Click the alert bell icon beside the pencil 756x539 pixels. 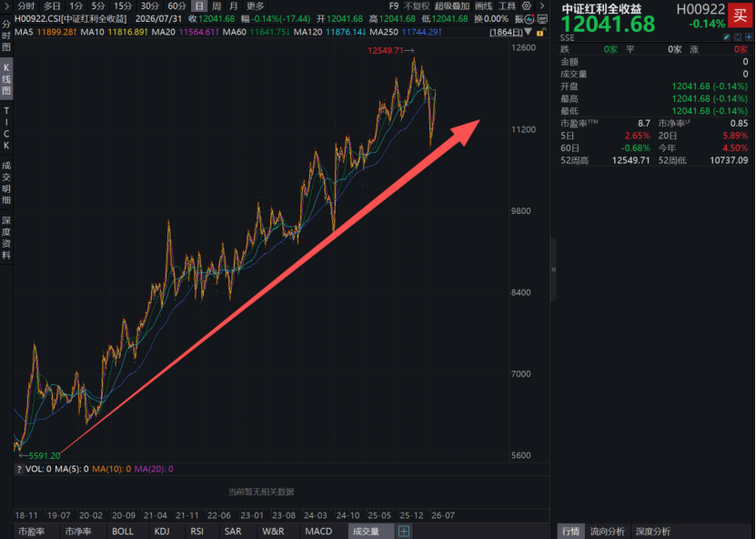pyautogui.click(x=738, y=37)
